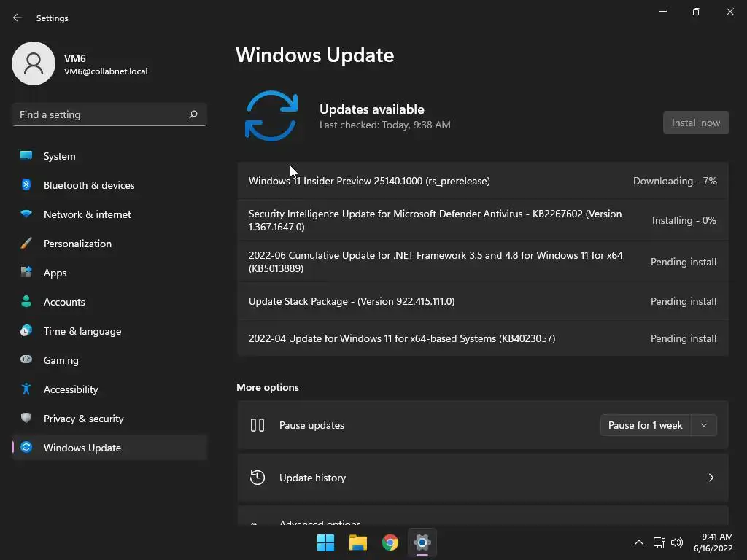The height and width of the screenshot is (560, 747).
Task: Click the Accounts person icon
Action: click(26, 301)
